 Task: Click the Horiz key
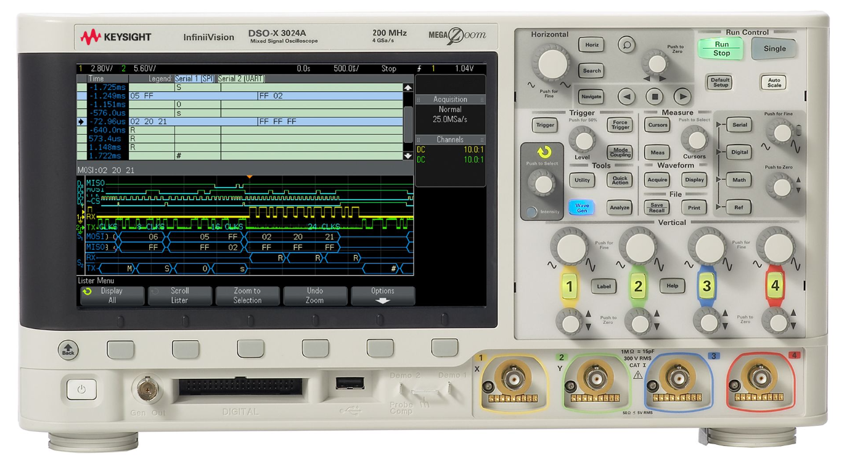[x=591, y=45]
